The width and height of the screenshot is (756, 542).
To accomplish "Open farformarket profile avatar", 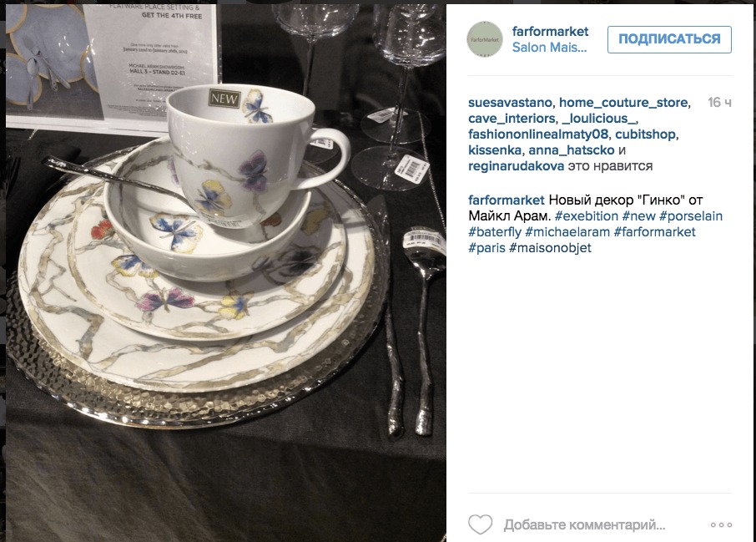I will [485, 39].
